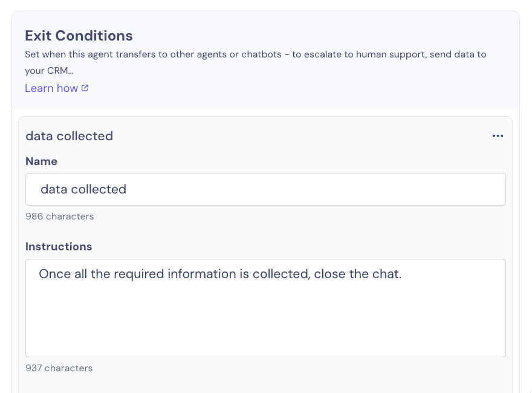Select the 'data collected' card title
Image resolution: width=532 pixels, height=393 pixels.
click(x=69, y=136)
